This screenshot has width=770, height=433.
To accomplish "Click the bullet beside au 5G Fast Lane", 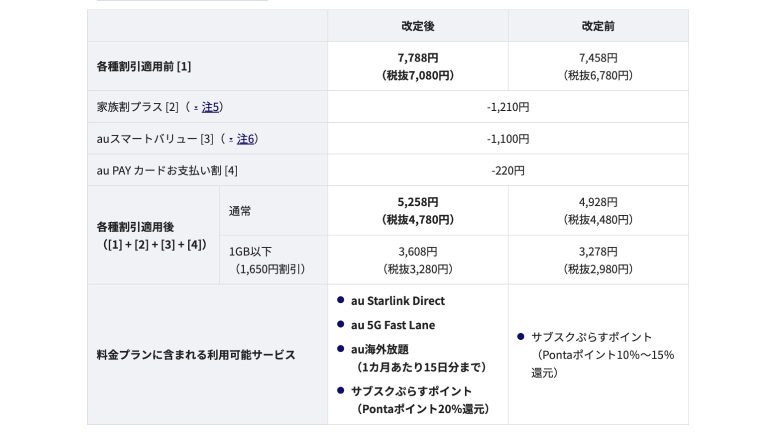I will (340, 324).
